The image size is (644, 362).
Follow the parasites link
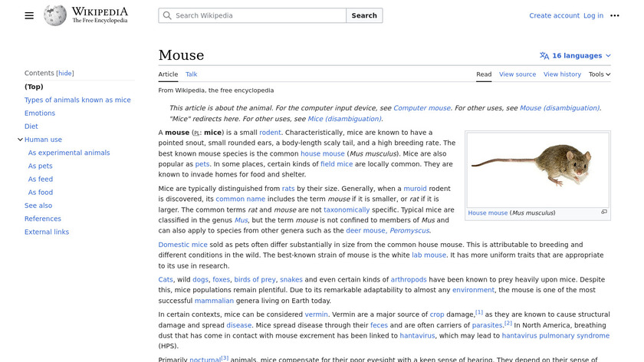[487, 325]
